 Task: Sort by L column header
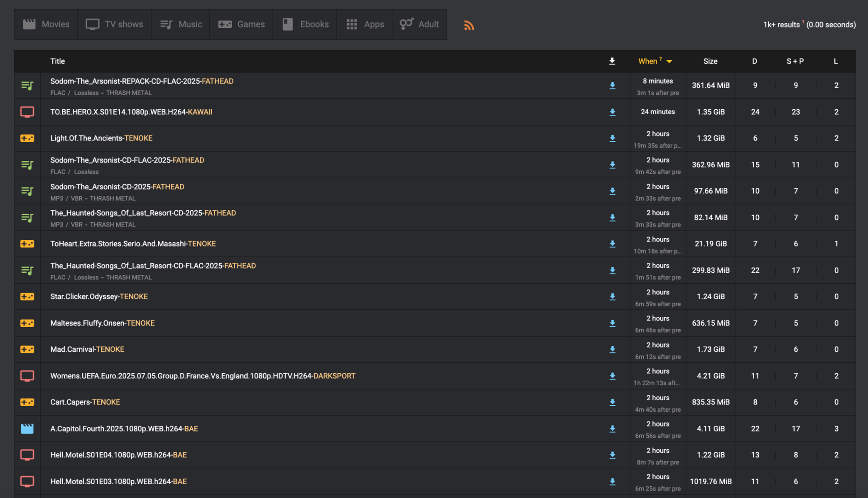click(x=836, y=61)
